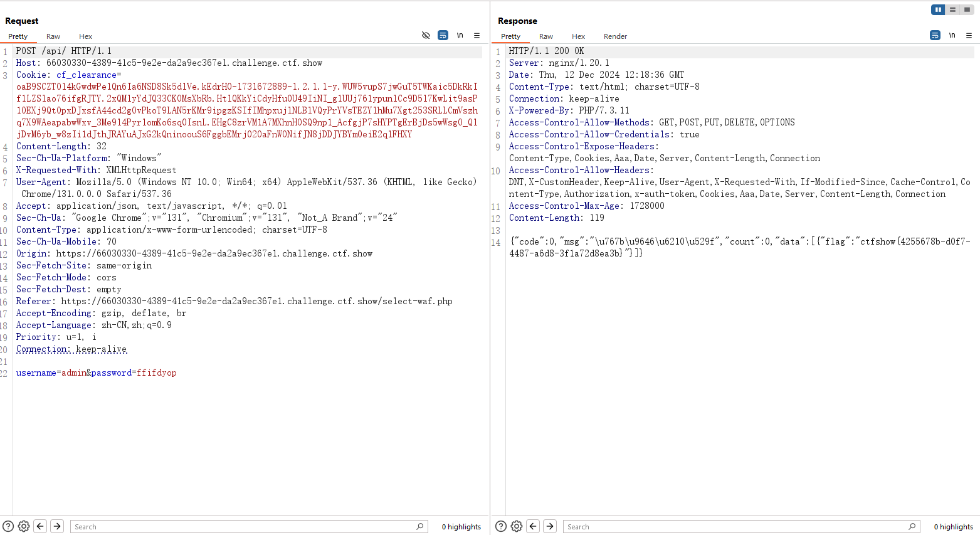
Task: Click the 'Server: nginx/1.20.1' header
Action: [x=559, y=63]
